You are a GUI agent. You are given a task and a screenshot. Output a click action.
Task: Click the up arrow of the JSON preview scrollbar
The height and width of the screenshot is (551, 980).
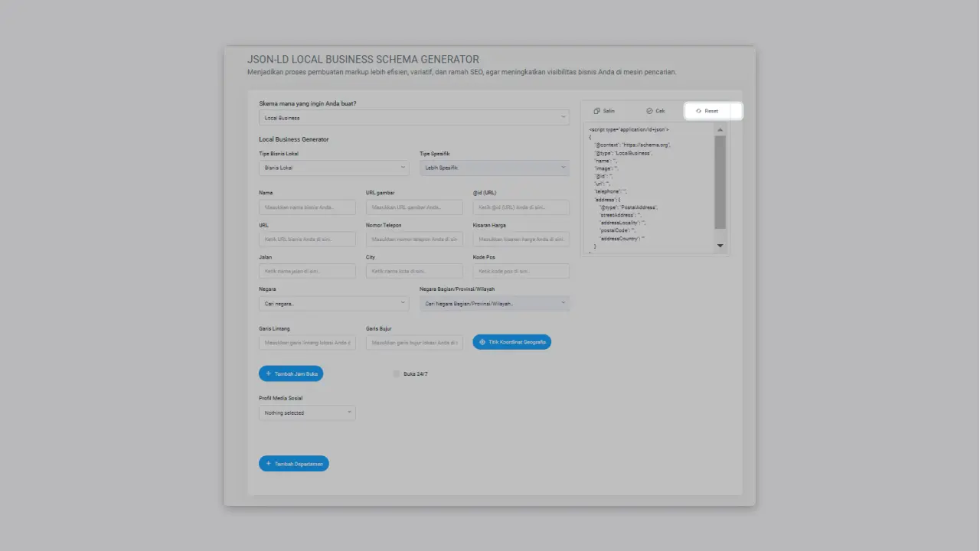720,129
